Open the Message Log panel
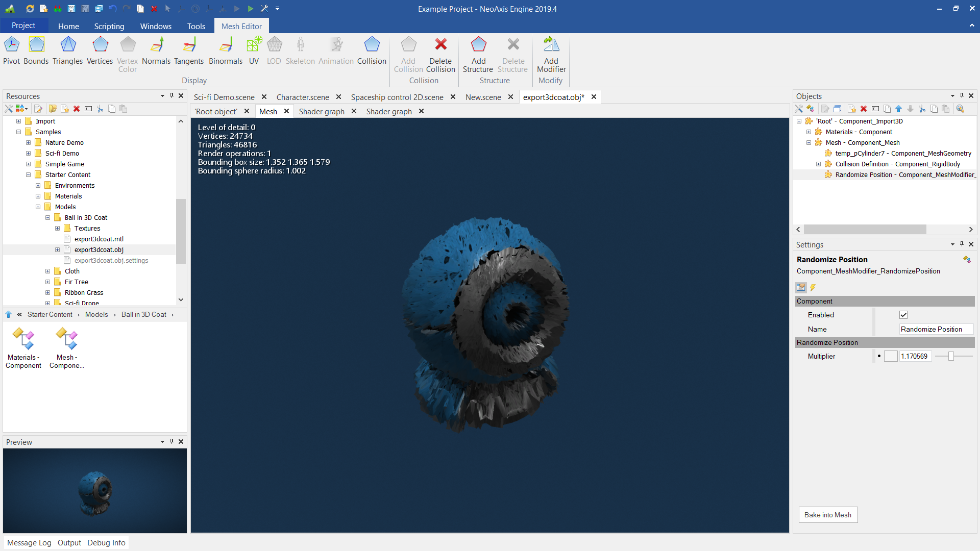Screen dimensions: 980x551 (29, 543)
